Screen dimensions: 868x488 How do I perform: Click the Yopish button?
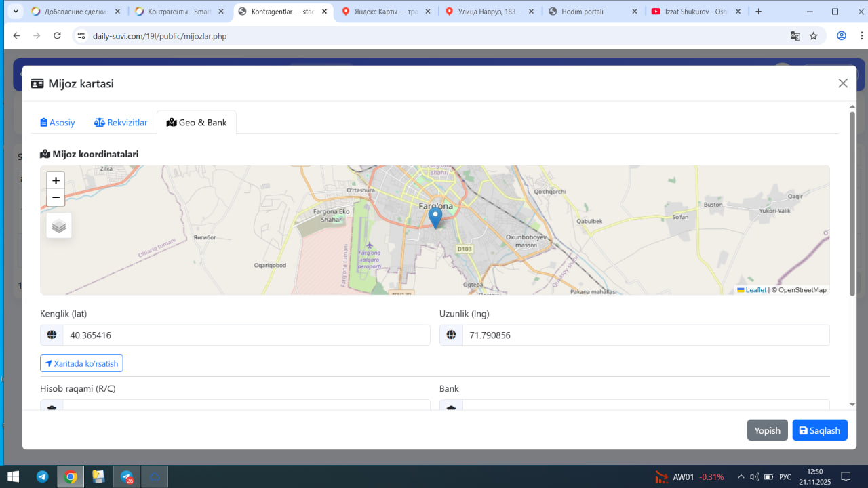767,430
